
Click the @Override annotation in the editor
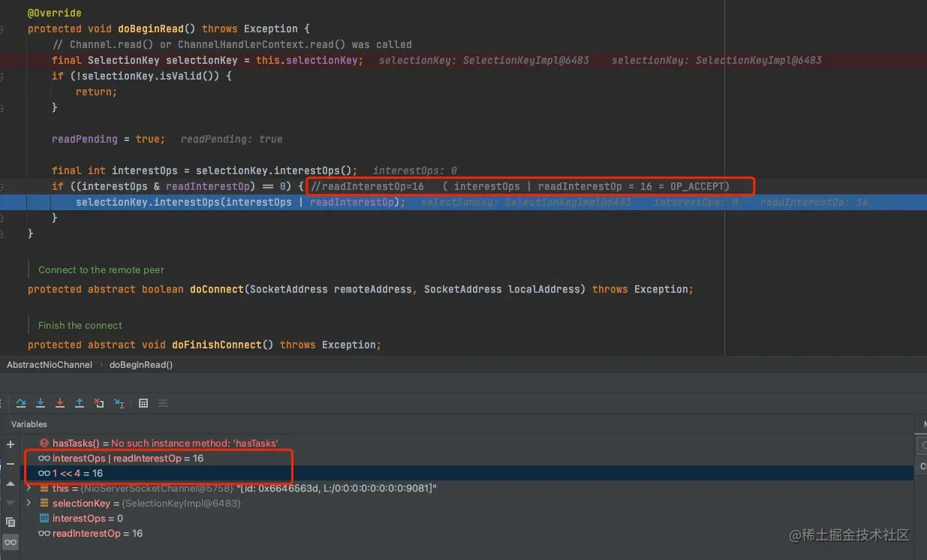pos(55,13)
